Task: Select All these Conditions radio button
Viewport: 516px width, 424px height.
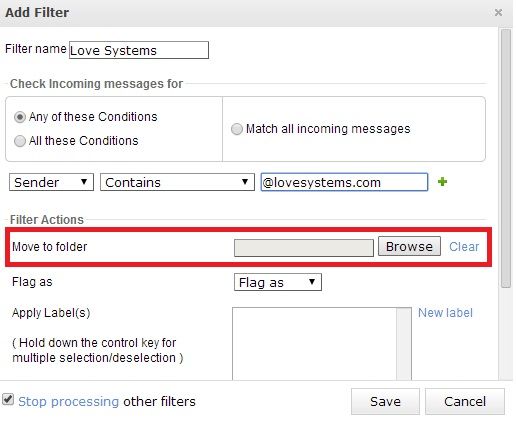Action: pos(20,141)
